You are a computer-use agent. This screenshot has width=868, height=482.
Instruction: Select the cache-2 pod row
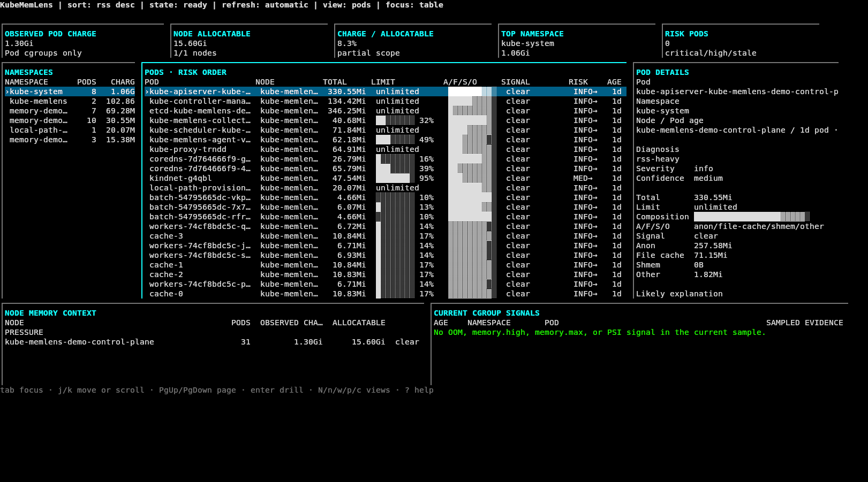(385, 274)
